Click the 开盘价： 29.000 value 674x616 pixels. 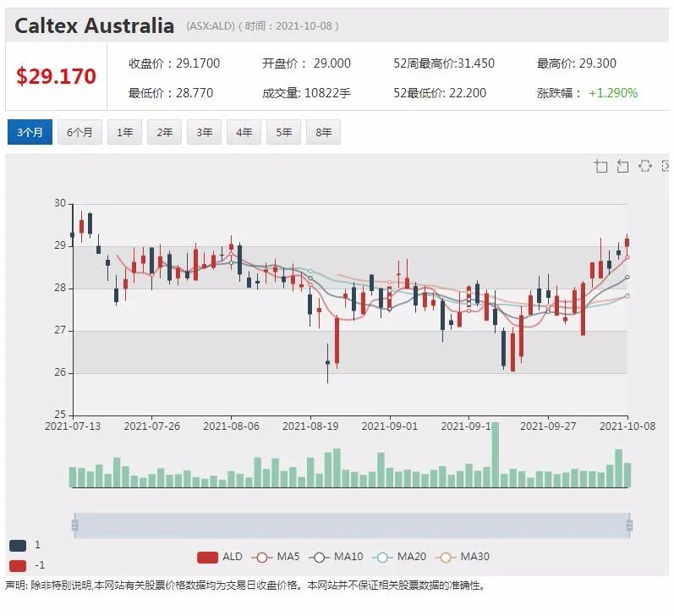point(306,63)
